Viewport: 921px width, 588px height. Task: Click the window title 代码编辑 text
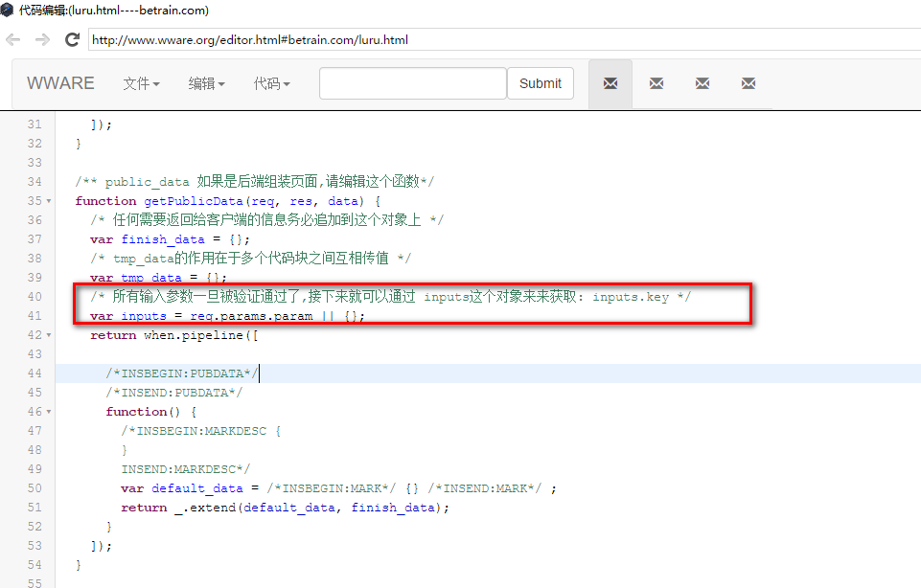pos(114,10)
